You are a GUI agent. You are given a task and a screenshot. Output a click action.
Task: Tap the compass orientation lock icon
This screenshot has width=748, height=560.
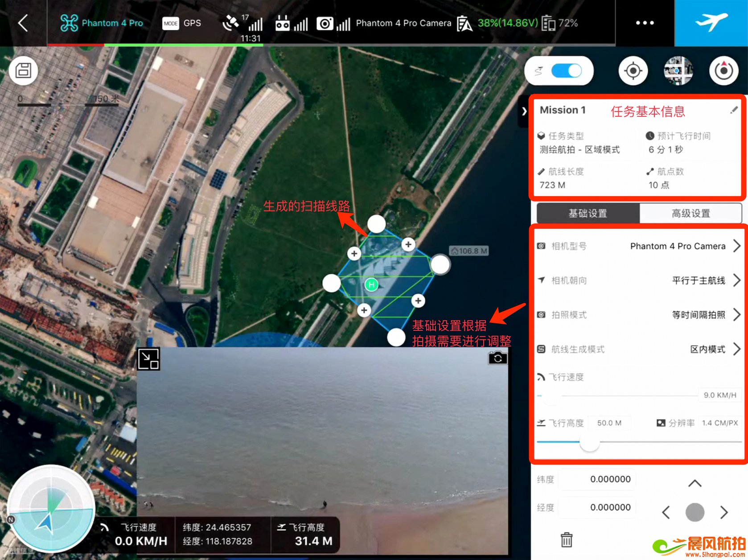pyautogui.click(x=724, y=70)
